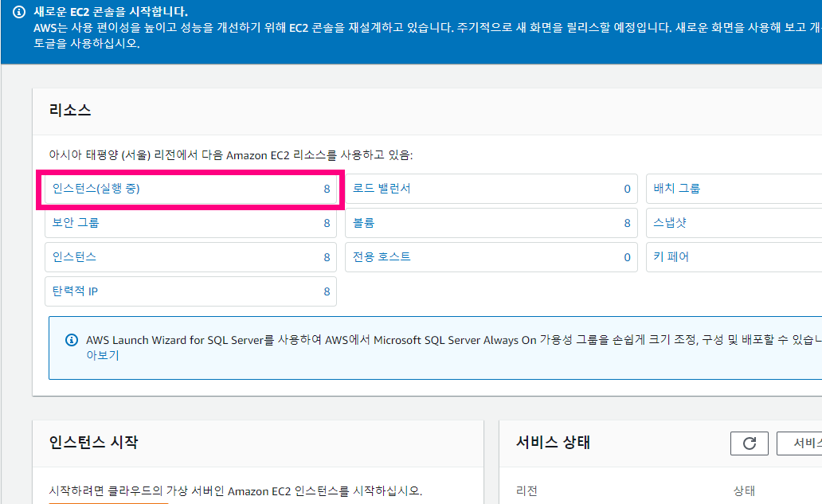Click the info icon in the blue banner
822x504 pixels.
pyautogui.click(x=19, y=11)
